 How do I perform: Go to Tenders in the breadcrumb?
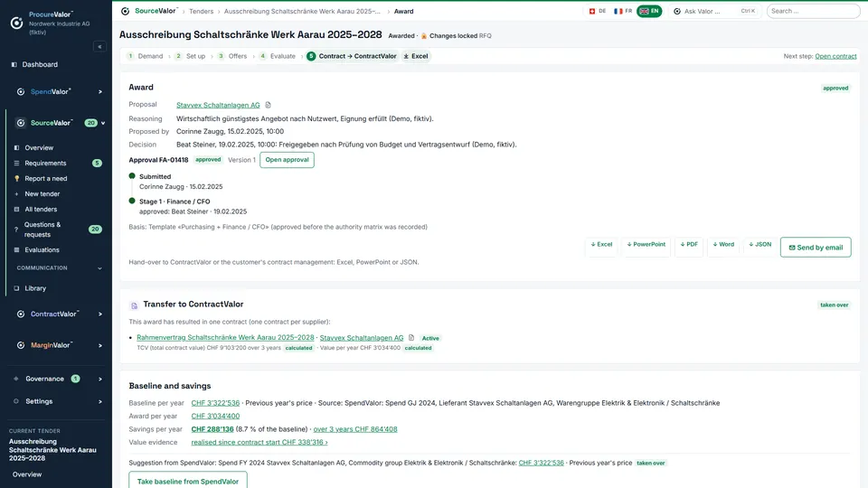[201, 11]
